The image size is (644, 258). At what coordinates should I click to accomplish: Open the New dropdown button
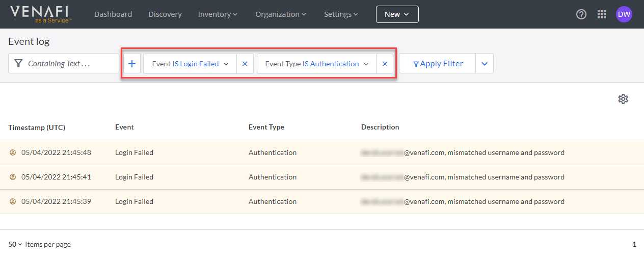coord(397,14)
